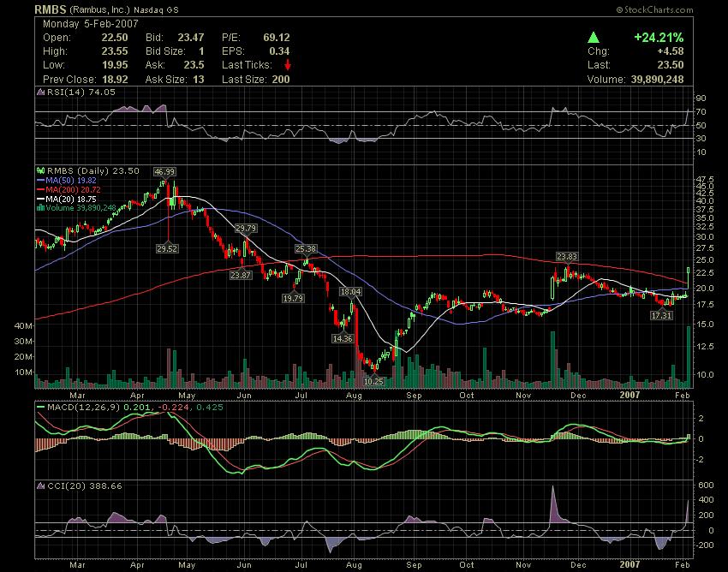728x572 pixels.
Task: Click the 29.52 low price callout
Action: tap(167, 248)
